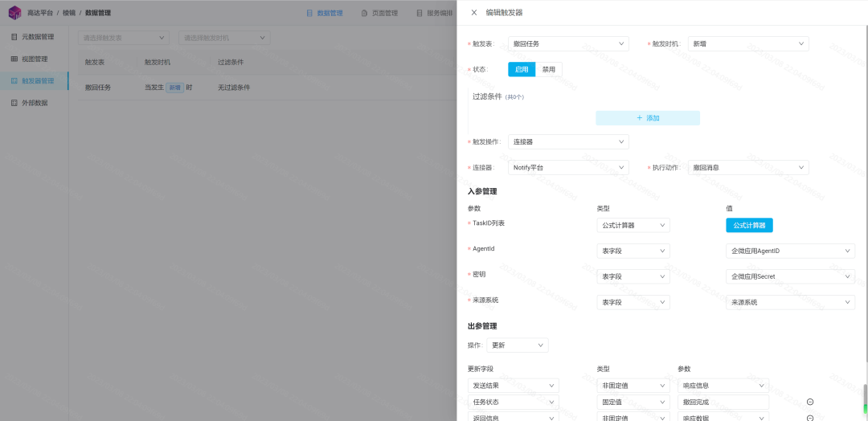Screen dimensions: 868x421
Task: Open the 响应信息 parameter dropdown
Action: (x=723, y=386)
